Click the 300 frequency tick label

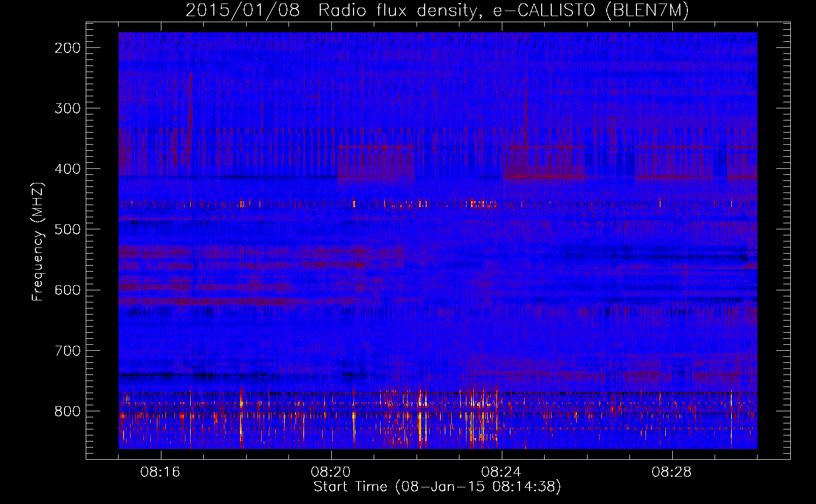pos(68,108)
